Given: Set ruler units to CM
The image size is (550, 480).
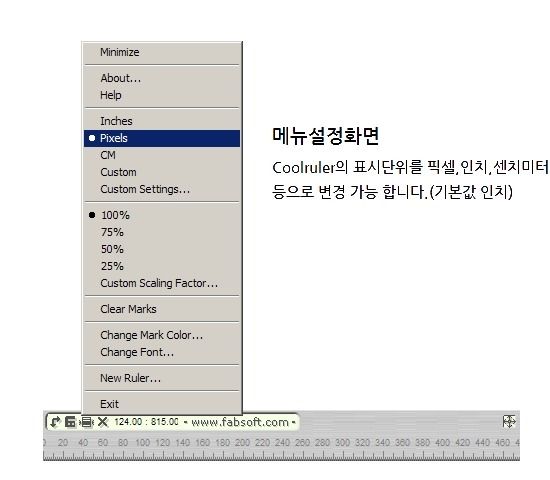Looking at the screenshot, I should pyautogui.click(x=162, y=155).
